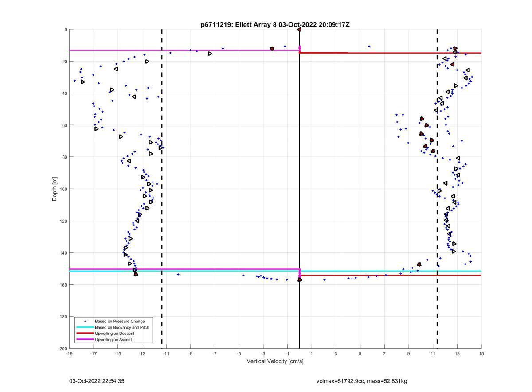Click the timestamp '03-Oct-2022 22:54:35'
Image resolution: width=532 pixels, height=392 pixels.
point(97,381)
